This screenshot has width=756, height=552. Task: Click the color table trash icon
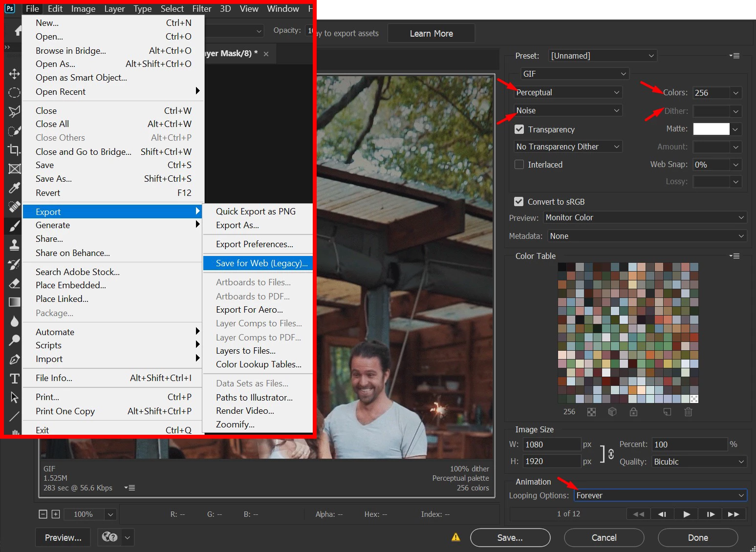(688, 412)
